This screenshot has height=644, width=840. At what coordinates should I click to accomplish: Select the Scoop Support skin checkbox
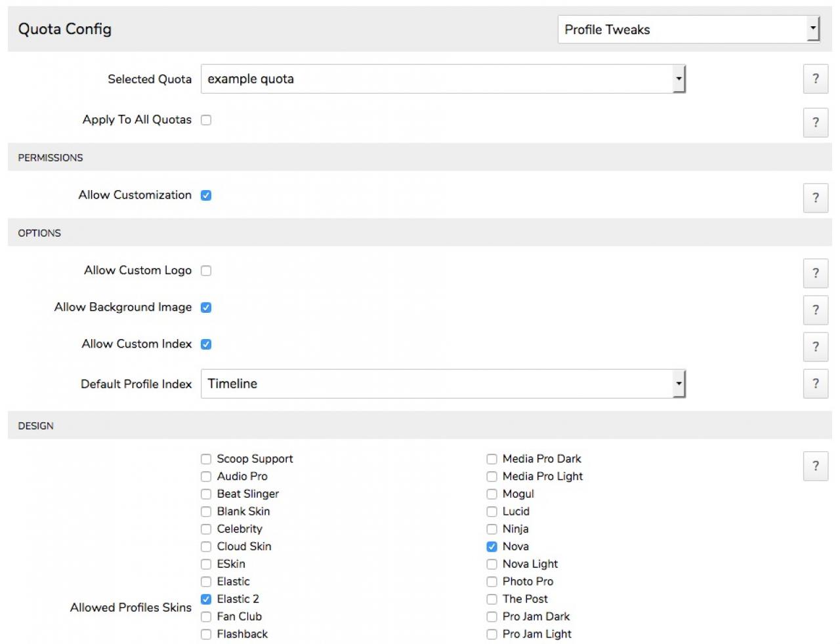coord(206,459)
